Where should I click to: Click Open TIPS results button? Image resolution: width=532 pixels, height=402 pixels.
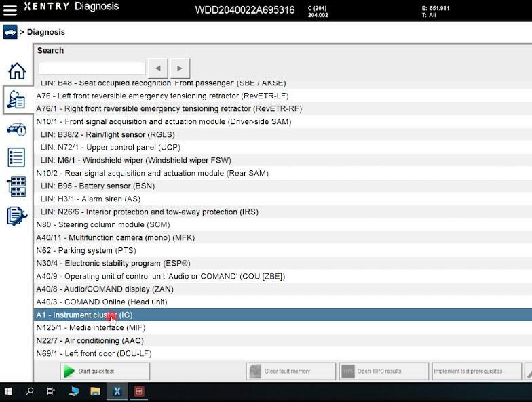384,371
